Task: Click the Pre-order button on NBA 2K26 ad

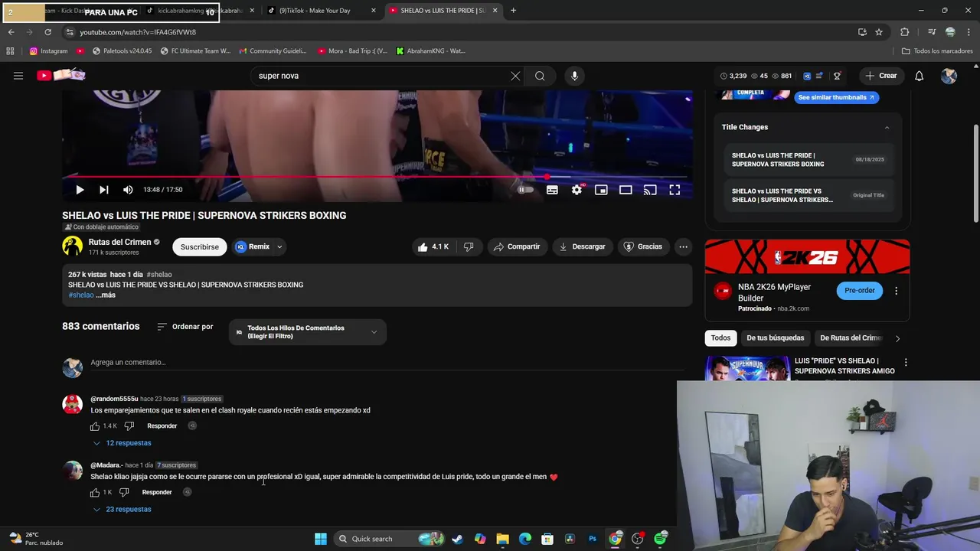Action: point(860,291)
